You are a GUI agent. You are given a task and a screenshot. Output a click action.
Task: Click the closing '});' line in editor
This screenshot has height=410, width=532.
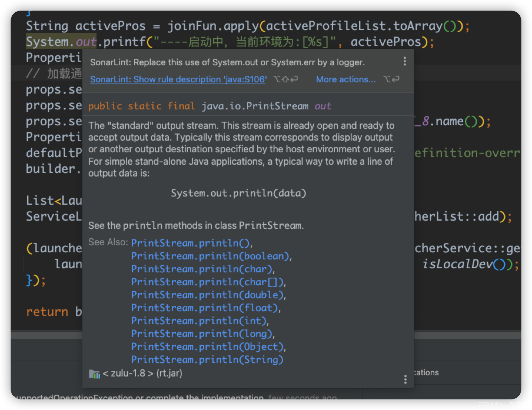click(36, 280)
